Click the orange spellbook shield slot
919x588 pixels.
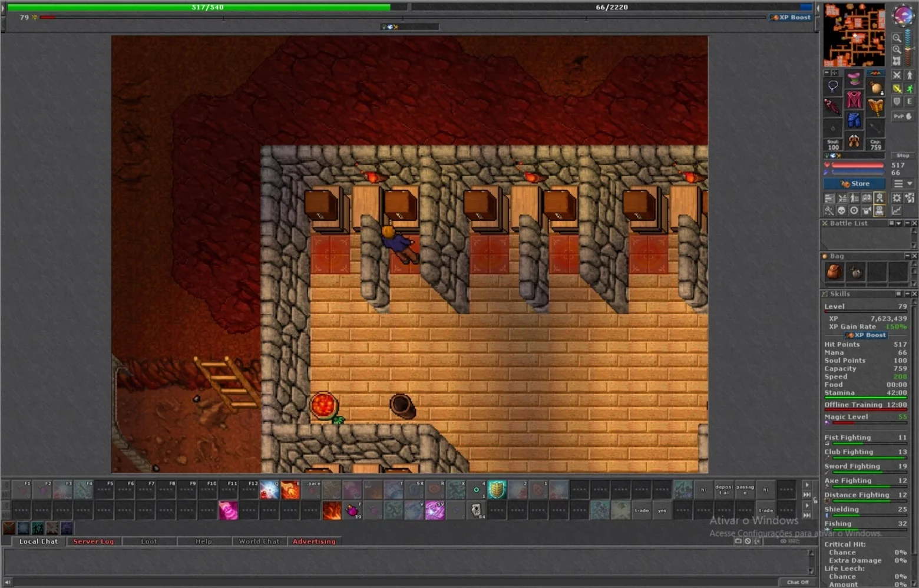pos(876,108)
